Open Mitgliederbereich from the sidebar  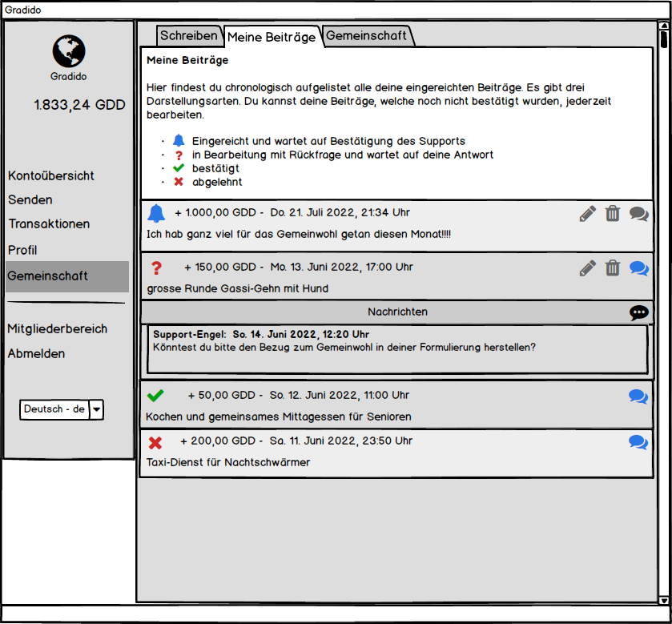[57, 328]
